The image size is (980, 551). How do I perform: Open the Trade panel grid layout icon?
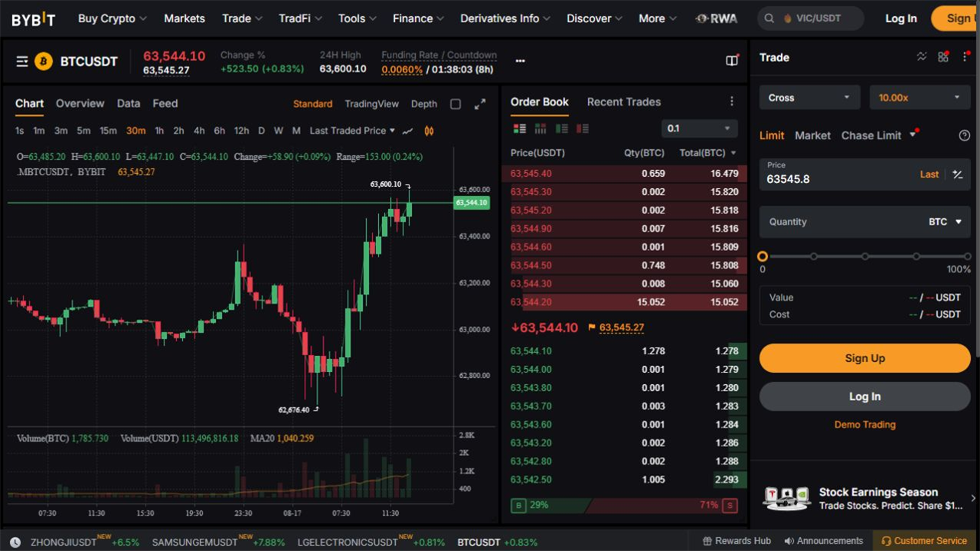point(943,57)
